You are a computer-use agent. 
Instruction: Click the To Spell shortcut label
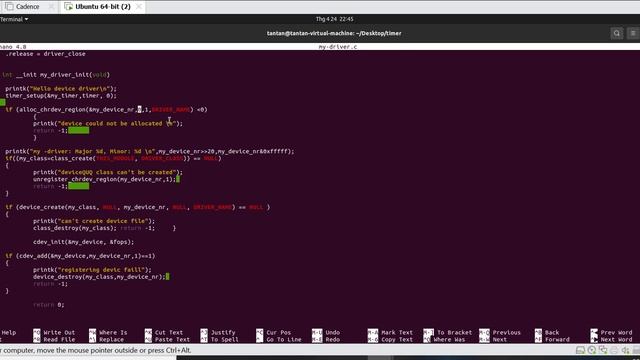[224, 340]
